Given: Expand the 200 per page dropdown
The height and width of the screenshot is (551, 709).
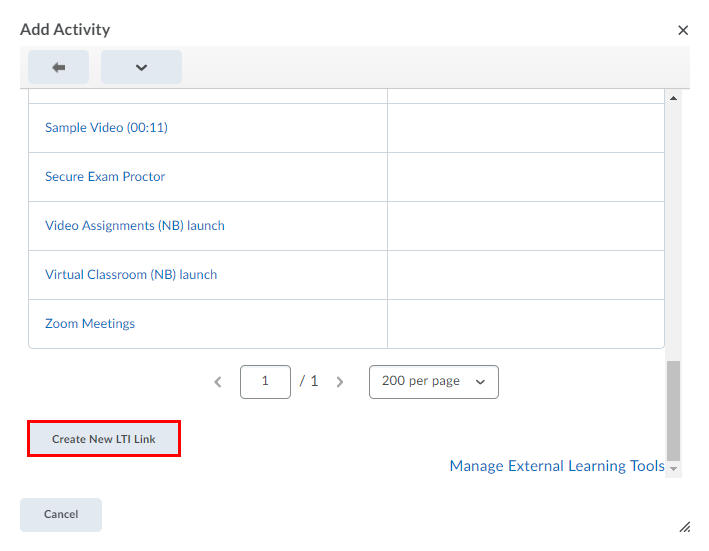Looking at the screenshot, I should point(433,382).
